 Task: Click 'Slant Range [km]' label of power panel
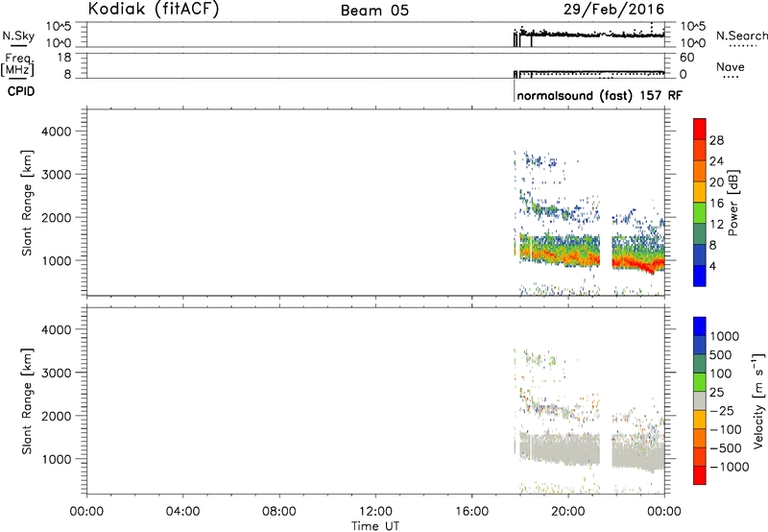point(27,203)
